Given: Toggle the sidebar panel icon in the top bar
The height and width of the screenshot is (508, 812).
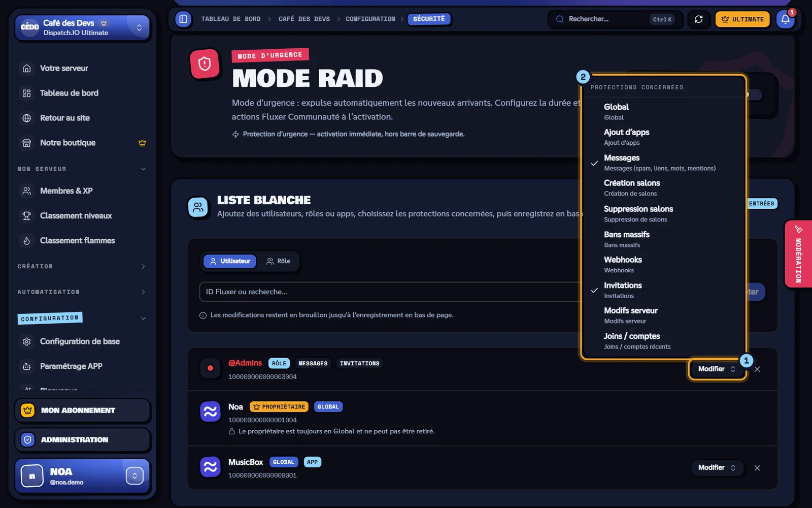Looking at the screenshot, I should (183, 19).
